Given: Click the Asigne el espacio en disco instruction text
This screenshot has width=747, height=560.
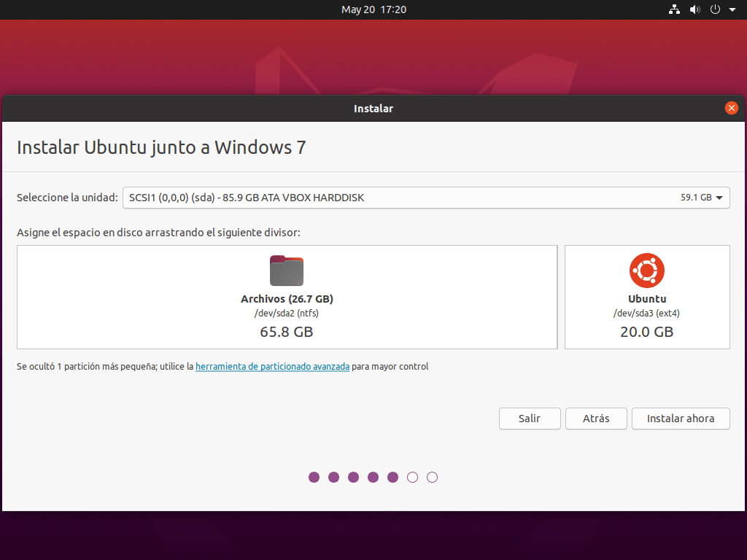Looking at the screenshot, I should coord(158,233).
